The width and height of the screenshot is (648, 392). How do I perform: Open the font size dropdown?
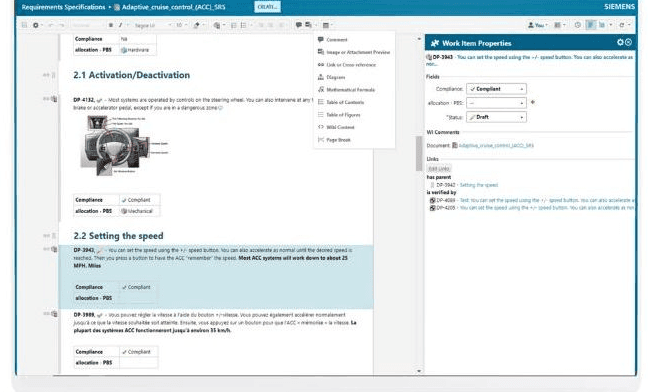tap(181, 25)
